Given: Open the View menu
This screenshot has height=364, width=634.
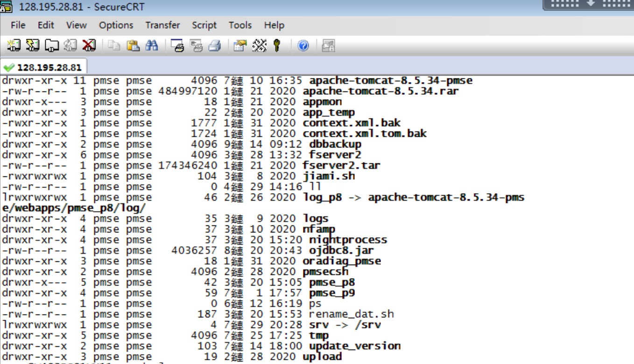Looking at the screenshot, I should click(x=76, y=25).
